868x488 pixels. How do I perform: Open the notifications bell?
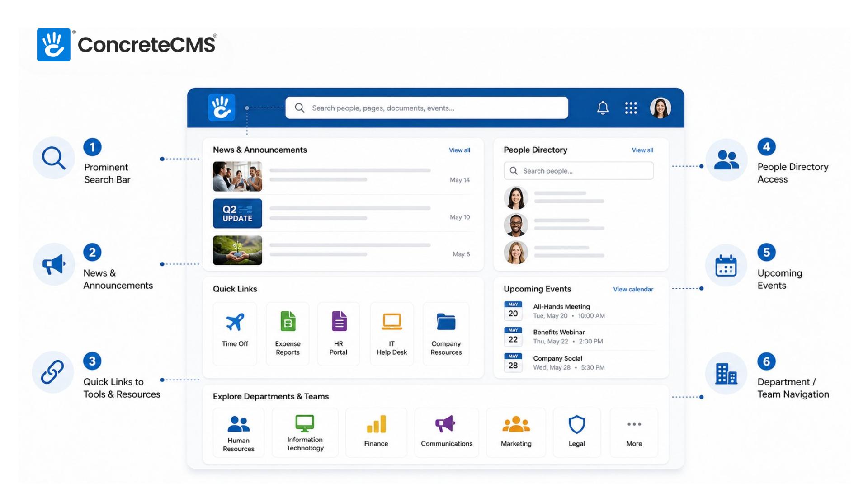(603, 108)
